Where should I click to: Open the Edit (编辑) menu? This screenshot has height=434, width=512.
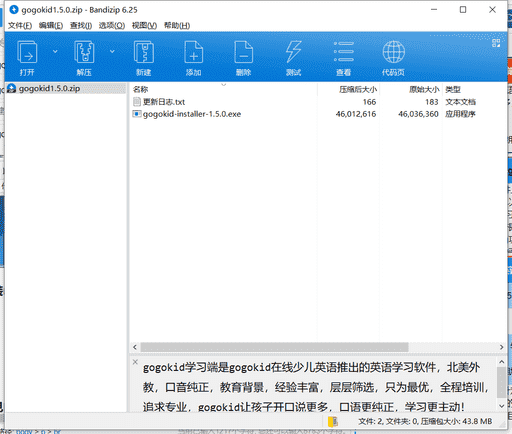pyautogui.click(x=51, y=26)
